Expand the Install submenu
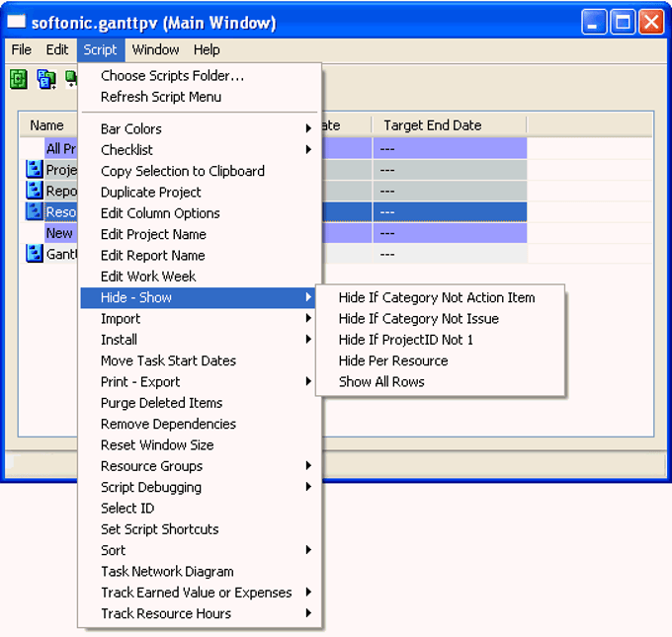Viewport: 672px width, 637px height. pyautogui.click(x=200, y=340)
